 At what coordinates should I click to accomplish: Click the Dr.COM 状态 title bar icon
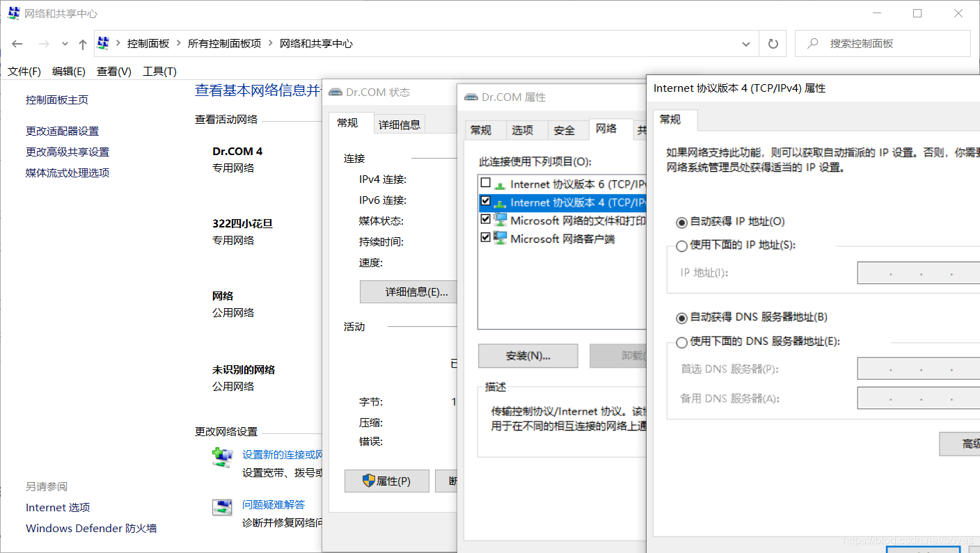tap(335, 92)
